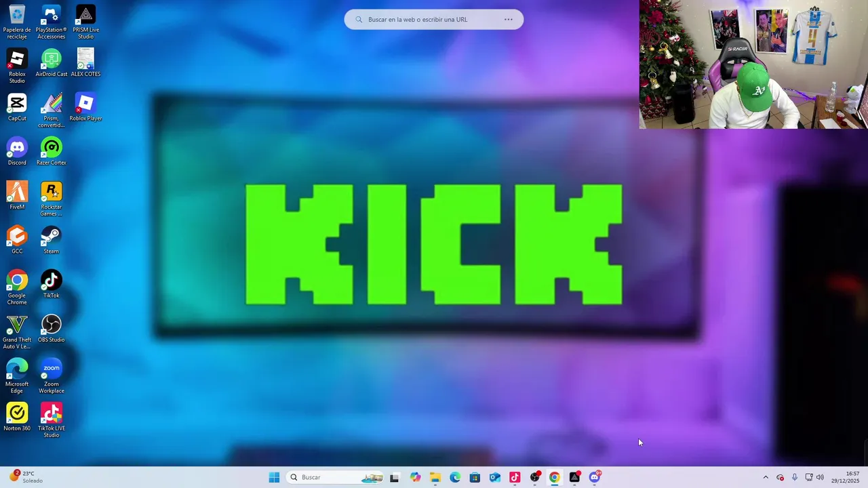Open Microsoft Edge on the taskbar
Image resolution: width=868 pixels, height=488 pixels.
click(455, 477)
